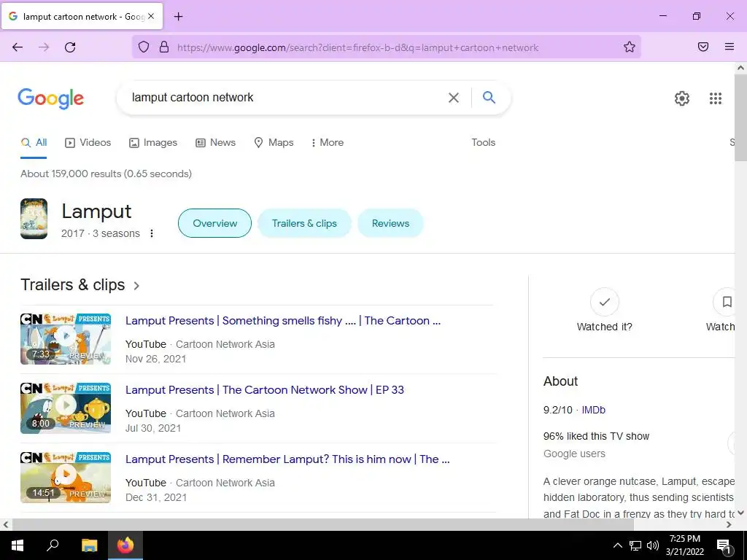Open Google quick settings gear

tap(682, 98)
